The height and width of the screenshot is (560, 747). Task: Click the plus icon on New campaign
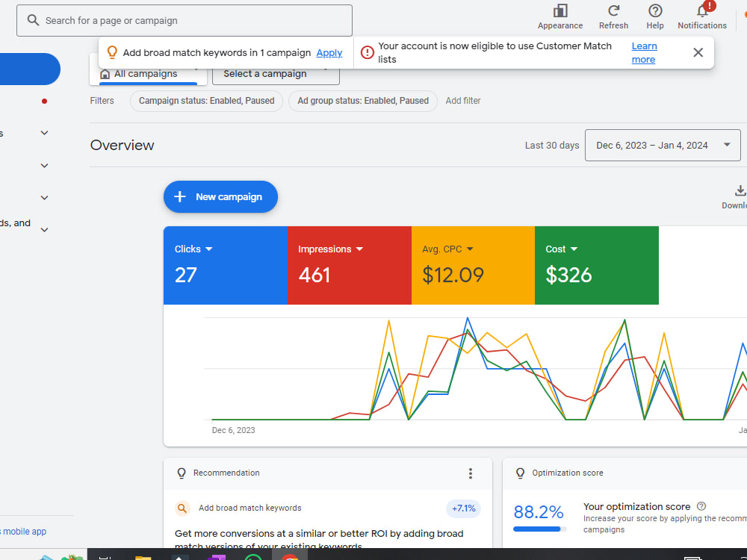[179, 196]
